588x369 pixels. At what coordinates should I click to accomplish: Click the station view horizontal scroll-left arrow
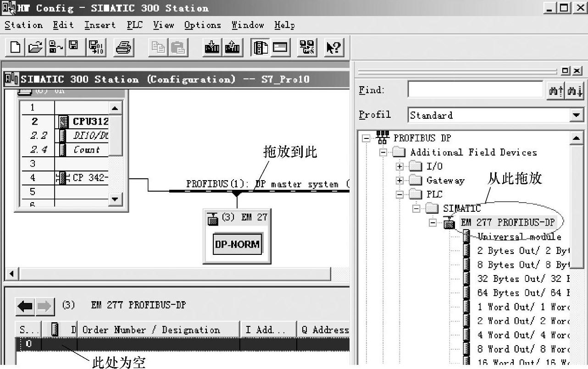coord(11,275)
